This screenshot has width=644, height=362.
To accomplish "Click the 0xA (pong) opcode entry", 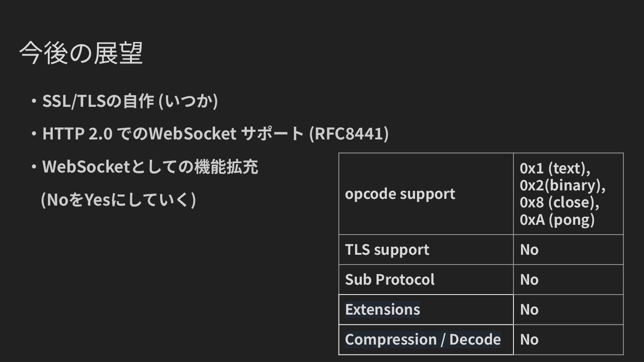I will (557, 219).
